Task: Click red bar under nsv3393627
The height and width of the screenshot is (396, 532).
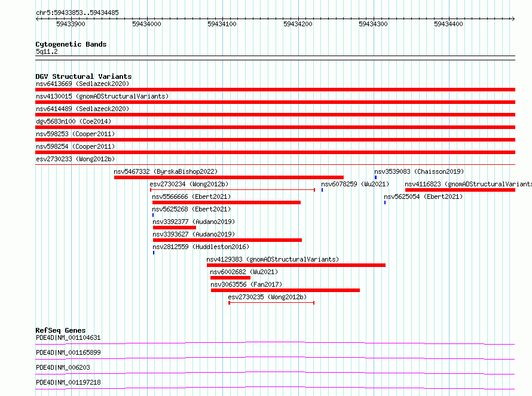Action: coord(227,240)
